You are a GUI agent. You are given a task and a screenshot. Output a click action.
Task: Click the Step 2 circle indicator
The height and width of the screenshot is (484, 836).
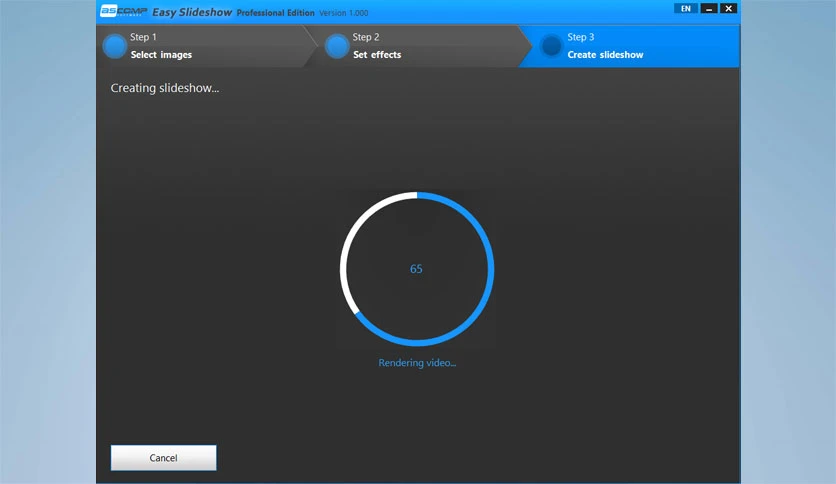(336, 46)
